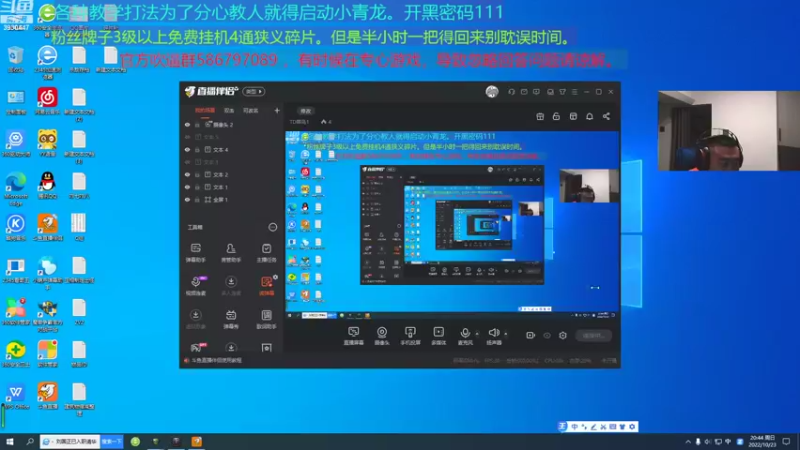
Task: Select the orange highlighted scene tab
Action: (205, 110)
